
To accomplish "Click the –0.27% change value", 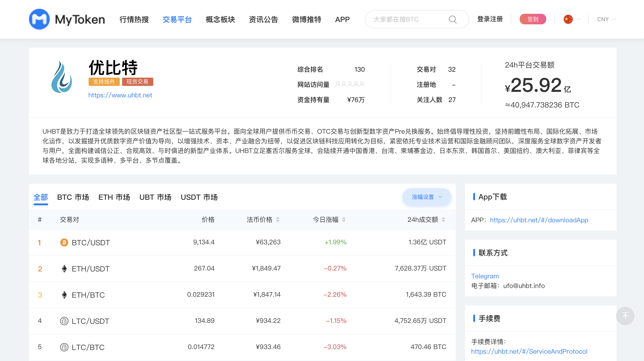I will tap(335, 268).
